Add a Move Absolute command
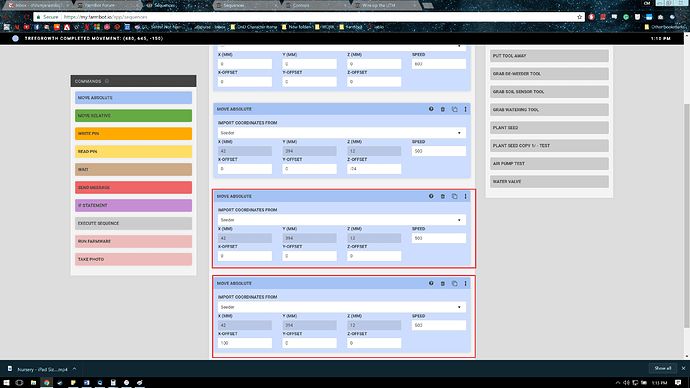690x388 pixels. 133,98
